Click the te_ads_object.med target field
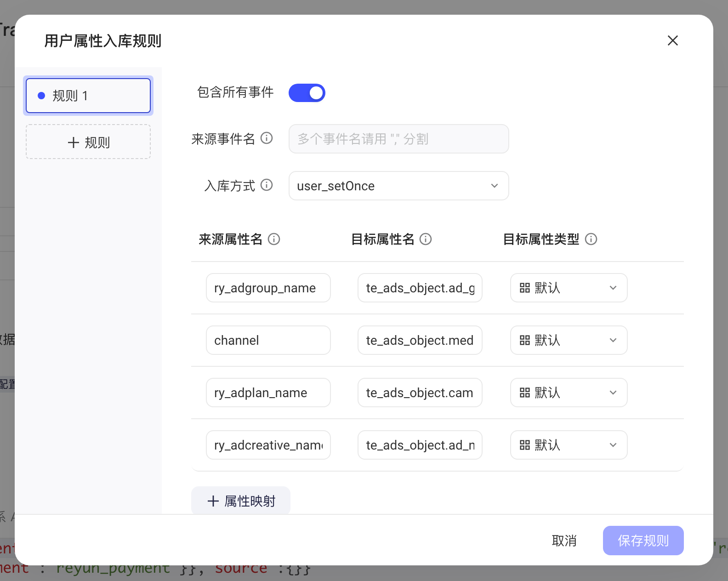The image size is (728, 581). 420,340
